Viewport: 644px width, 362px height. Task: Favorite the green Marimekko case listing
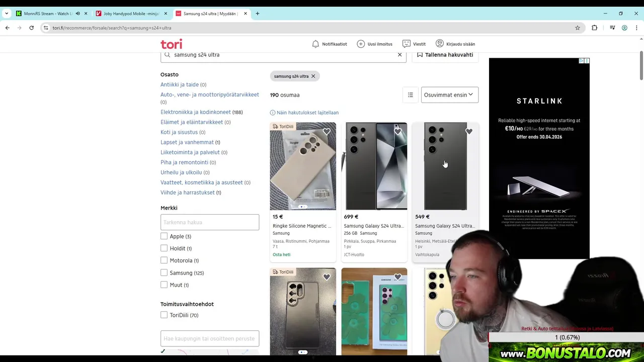398,277
